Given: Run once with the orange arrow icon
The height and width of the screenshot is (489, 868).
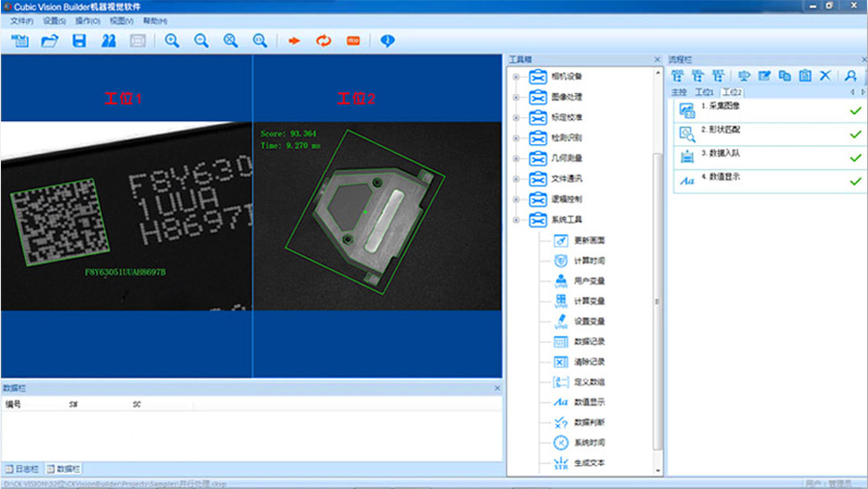Looking at the screenshot, I should [x=294, y=41].
